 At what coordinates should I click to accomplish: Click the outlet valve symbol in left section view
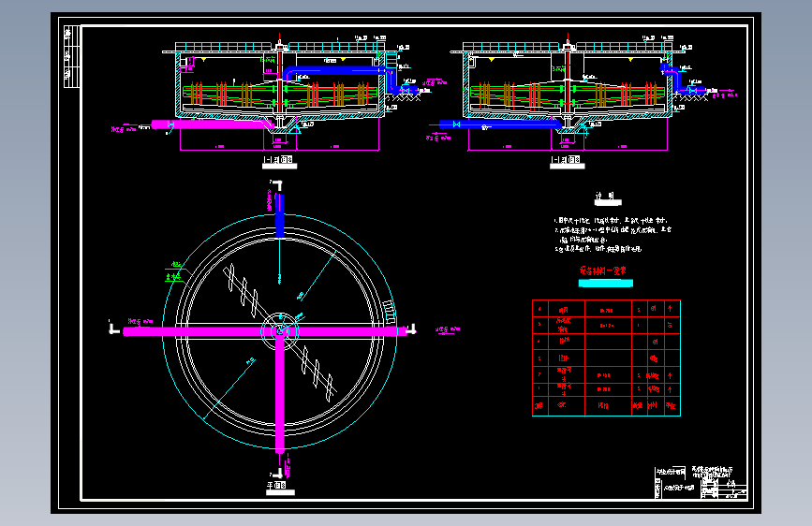pyautogui.click(x=405, y=91)
